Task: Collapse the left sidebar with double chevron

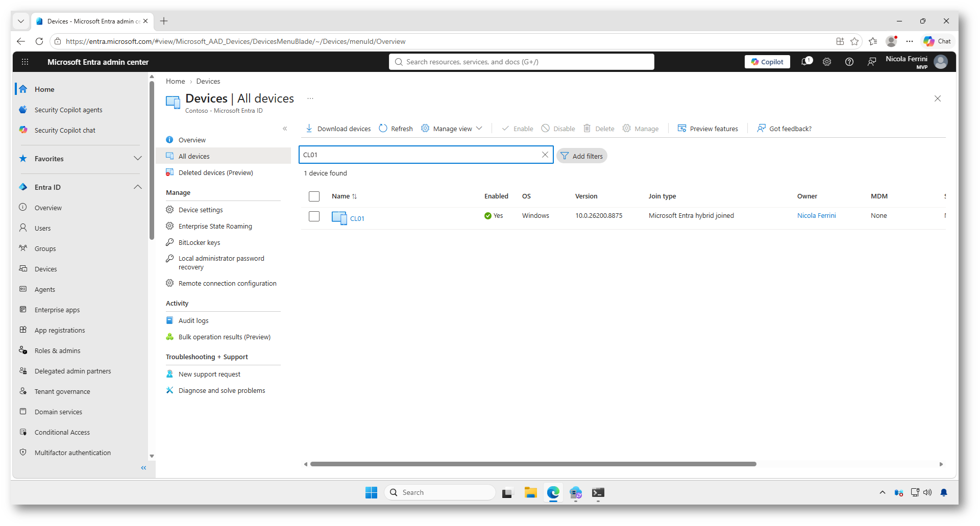Action: 143,468
